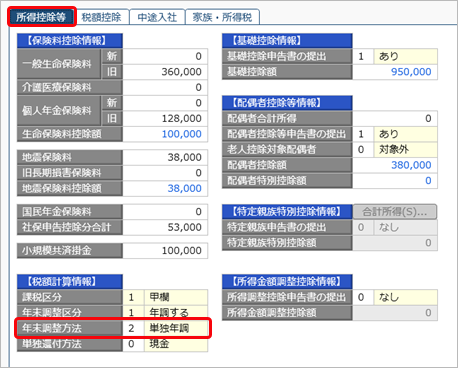The height and width of the screenshot is (368, 458).
Task: Click the 地震保険料 field showing 38,000
Action: coord(165,157)
